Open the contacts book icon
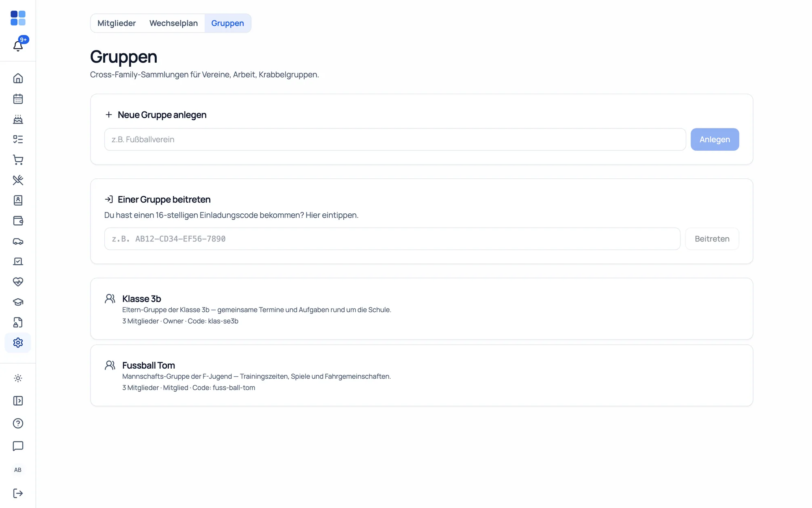This screenshot has width=812, height=508. [x=18, y=200]
